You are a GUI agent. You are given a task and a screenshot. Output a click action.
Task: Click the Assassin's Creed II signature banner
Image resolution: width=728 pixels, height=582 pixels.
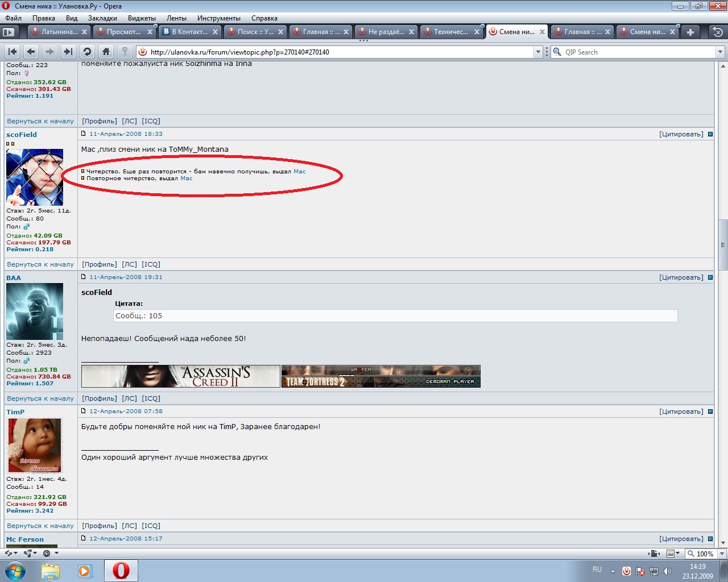pos(181,376)
